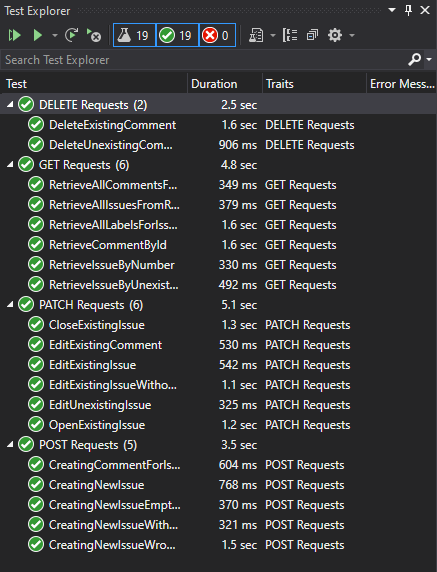Toggle the auto hide pin

[409, 10]
